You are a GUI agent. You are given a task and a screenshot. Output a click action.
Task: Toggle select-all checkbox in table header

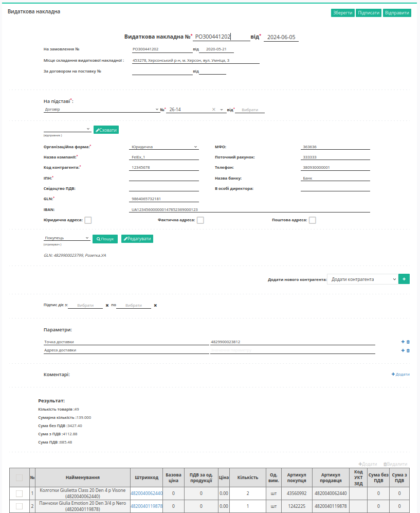[20, 477]
